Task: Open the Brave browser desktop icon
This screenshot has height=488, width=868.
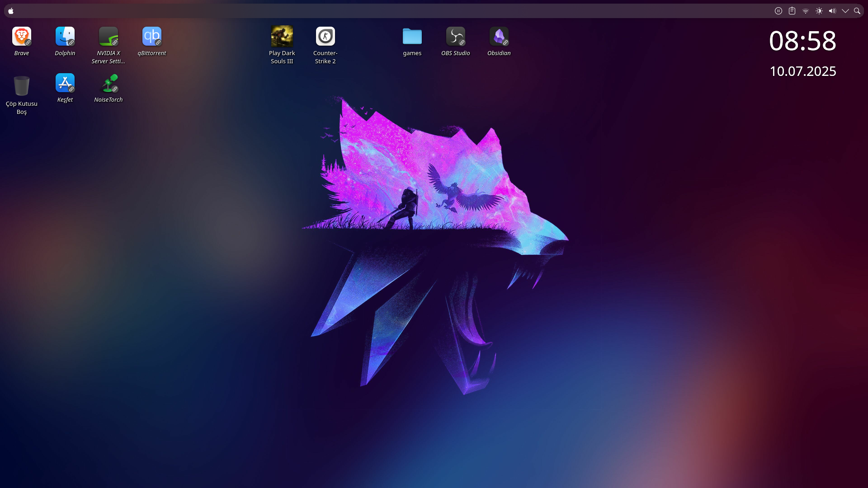Action: (x=22, y=37)
